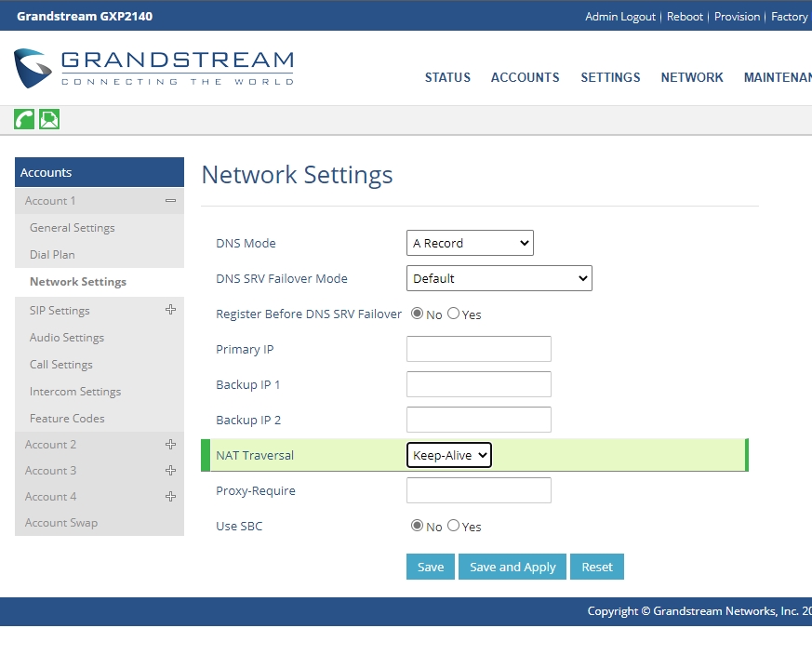Click the green phone call icon
This screenshot has width=812, height=655.
point(24,119)
